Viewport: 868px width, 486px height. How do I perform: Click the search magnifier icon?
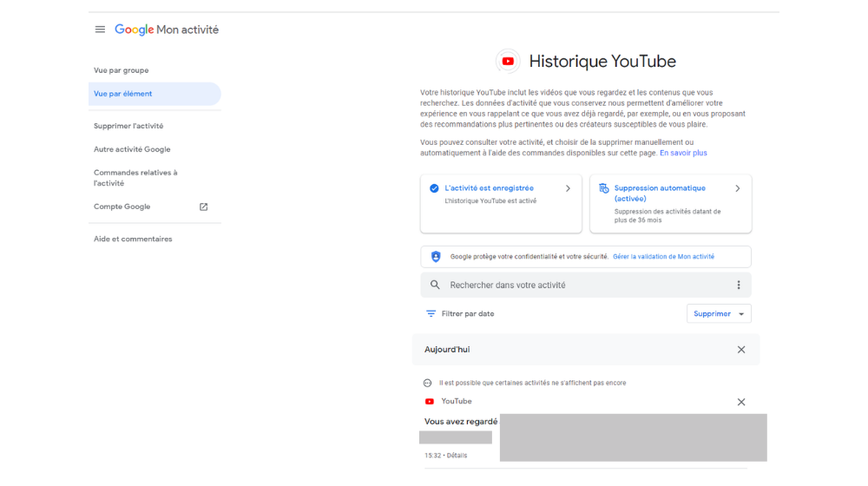pos(435,285)
